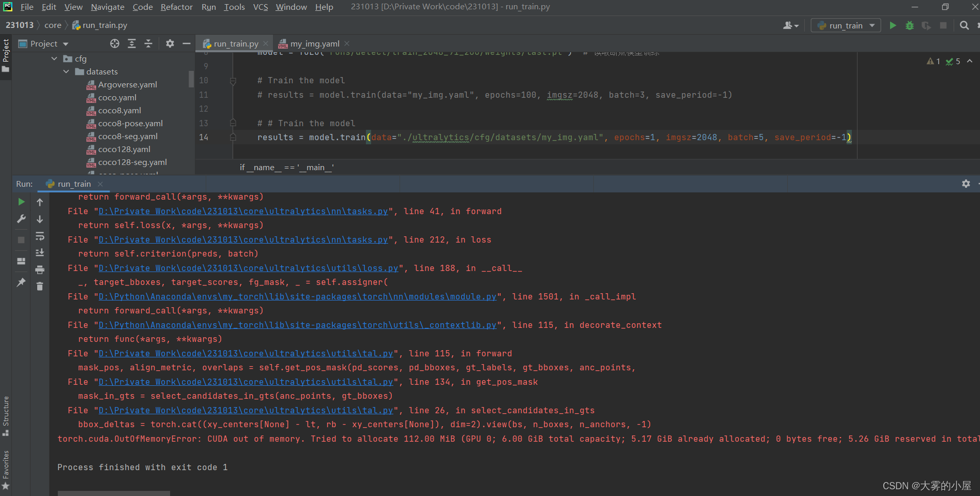Viewport: 980px width, 496px height.
Task: Open torch module.py traceback link
Action: coord(297,296)
